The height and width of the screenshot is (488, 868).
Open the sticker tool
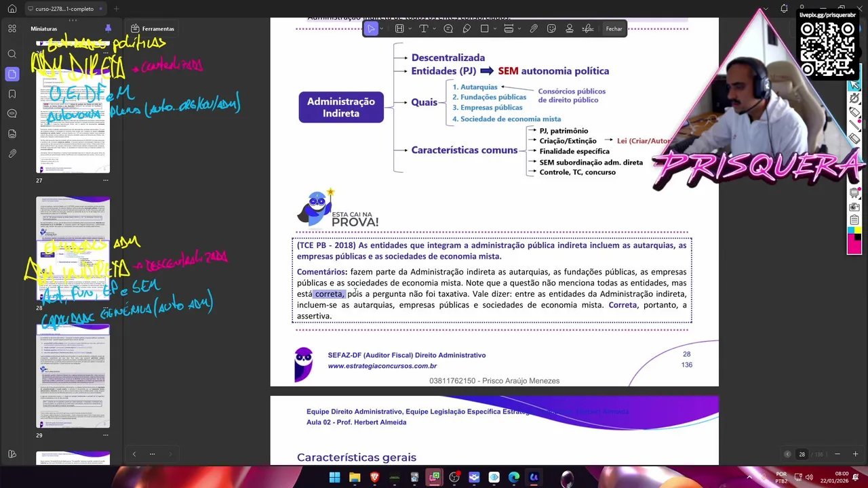(x=551, y=28)
